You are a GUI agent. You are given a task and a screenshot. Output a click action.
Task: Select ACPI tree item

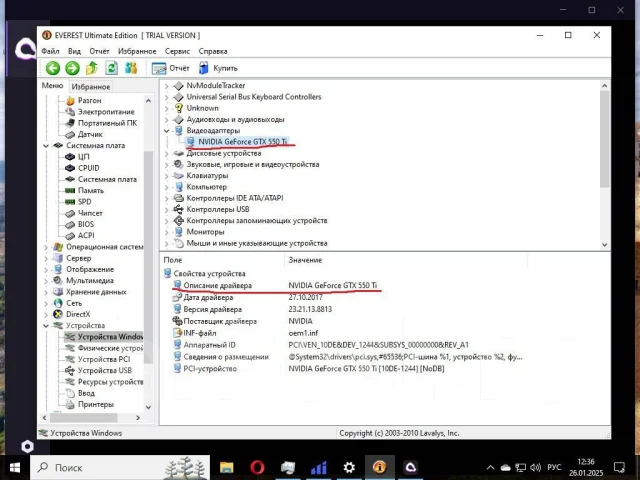(x=86, y=236)
